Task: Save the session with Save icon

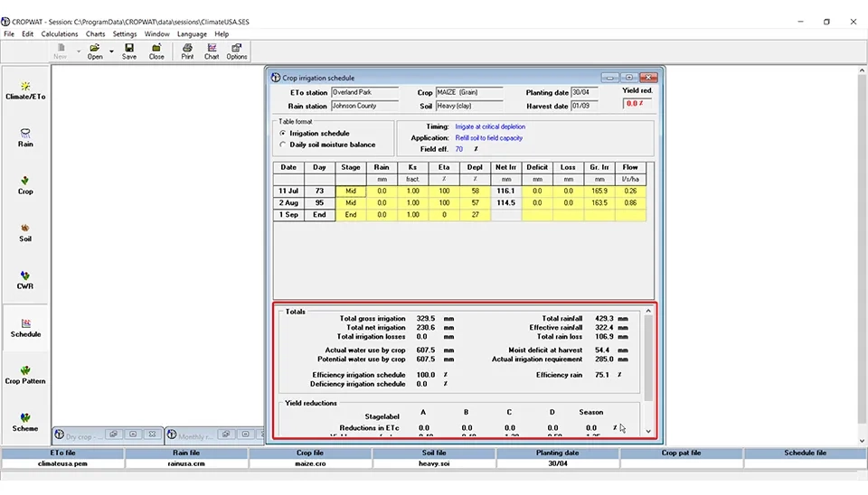Action: [x=129, y=51]
